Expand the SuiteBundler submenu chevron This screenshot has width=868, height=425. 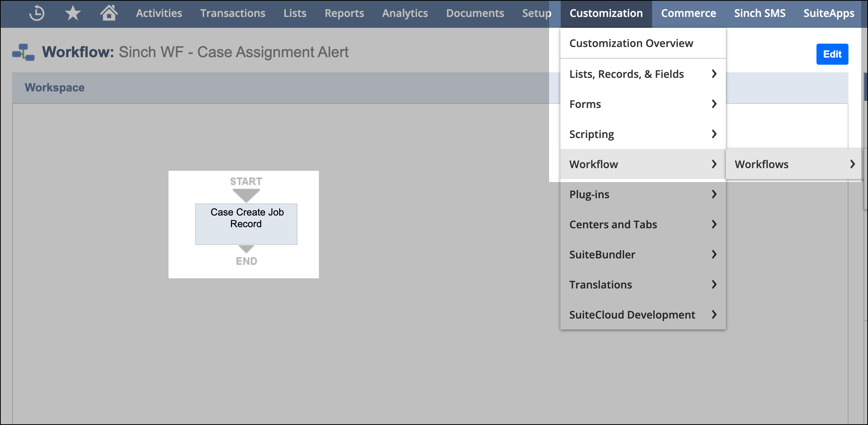(x=714, y=254)
